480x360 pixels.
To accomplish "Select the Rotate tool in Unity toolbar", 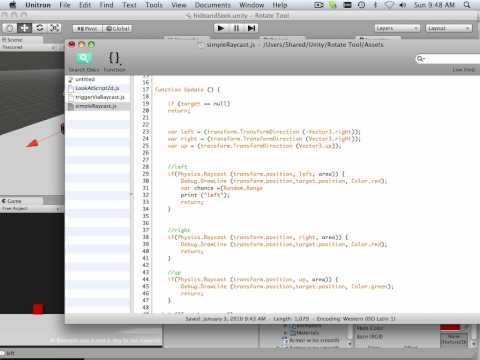I will pos(39,28).
